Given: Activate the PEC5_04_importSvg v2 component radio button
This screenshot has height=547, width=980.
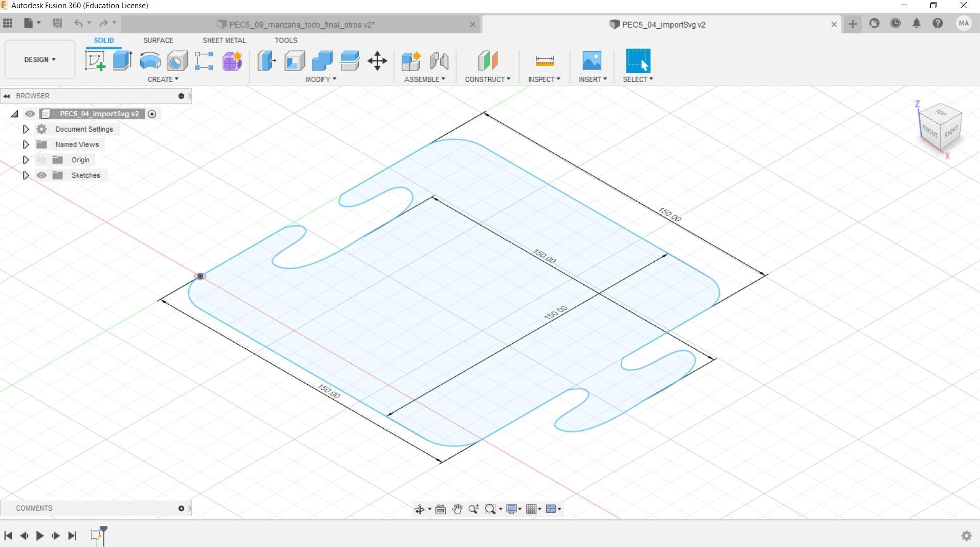Looking at the screenshot, I should pyautogui.click(x=152, y=114).
